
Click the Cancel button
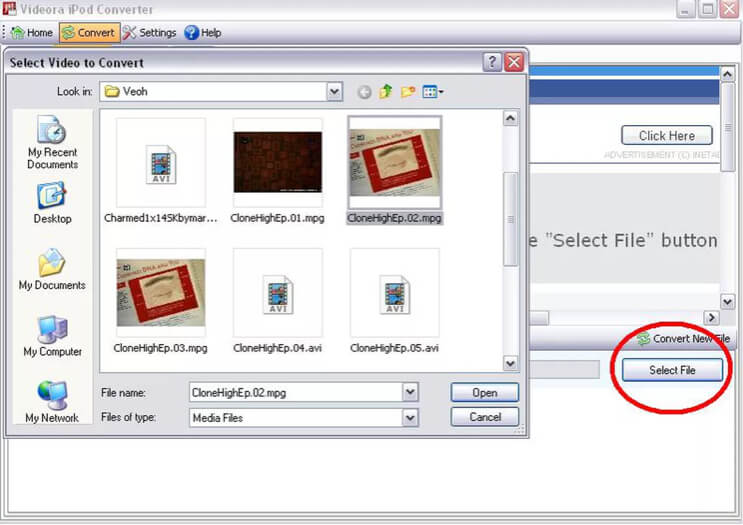tap(485, 417)
